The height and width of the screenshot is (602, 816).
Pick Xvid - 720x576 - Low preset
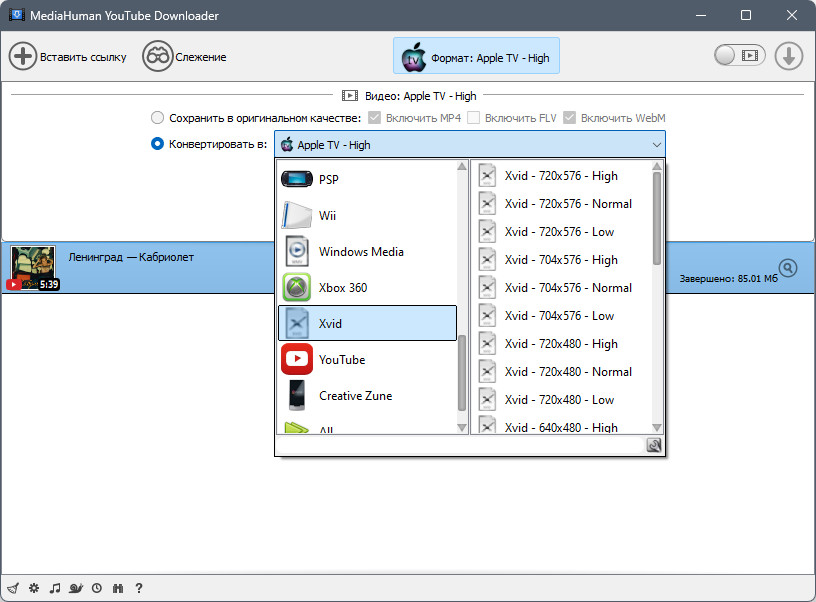(562, 232)
